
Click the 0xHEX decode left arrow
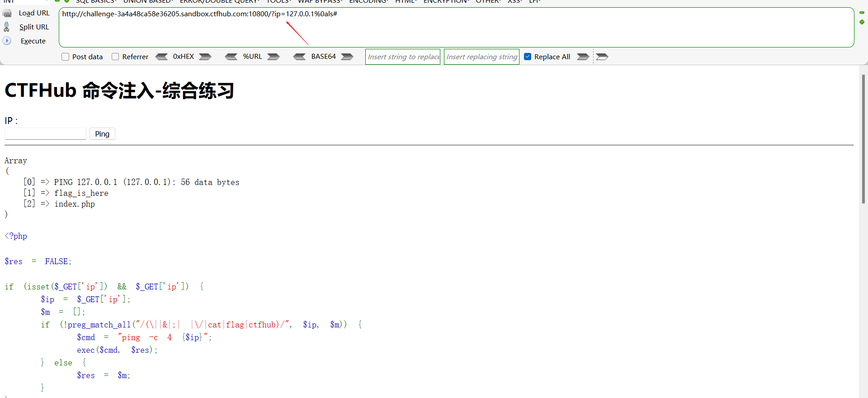click(161, 57)
